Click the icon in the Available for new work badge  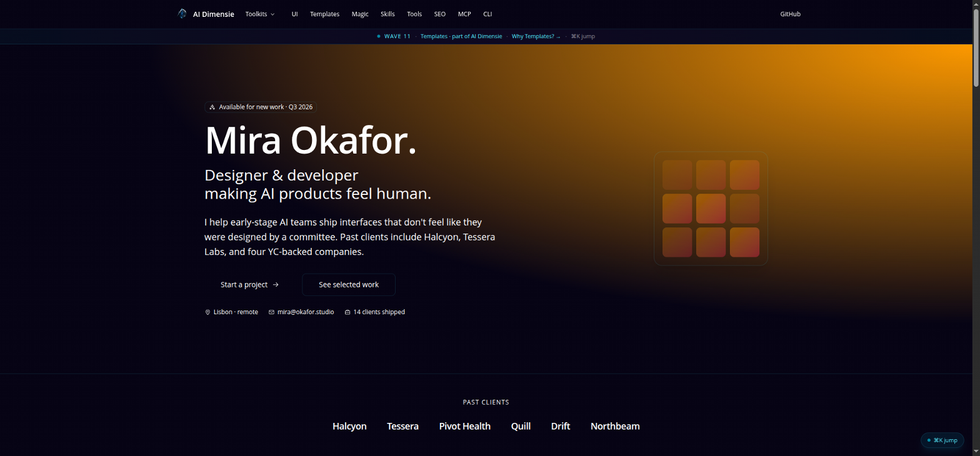point(212,107)
